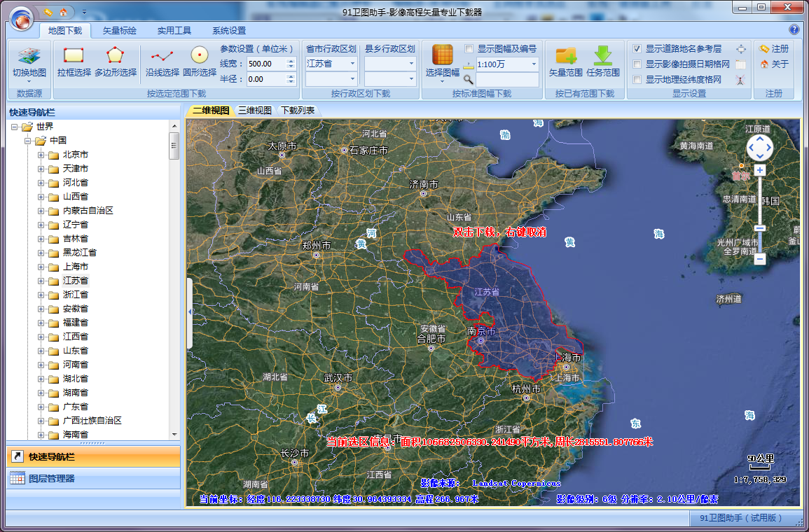809x532 pixels.
Task: Expand the 北京市 tree node
Action: click(x=41, y=155)
